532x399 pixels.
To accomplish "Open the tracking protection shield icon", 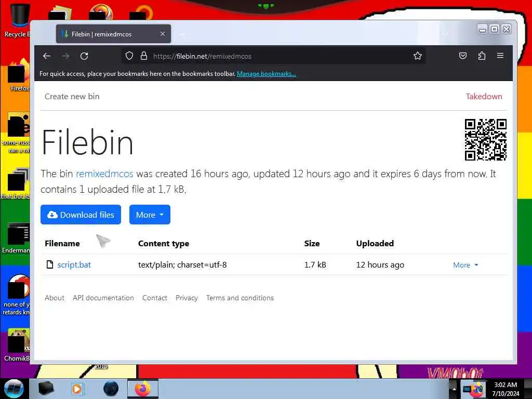I will tap(129, 56).
